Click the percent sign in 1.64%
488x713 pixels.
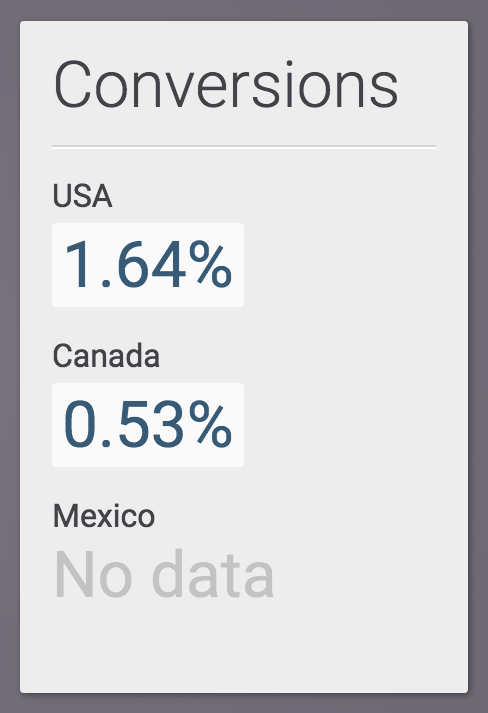(211, 265)
